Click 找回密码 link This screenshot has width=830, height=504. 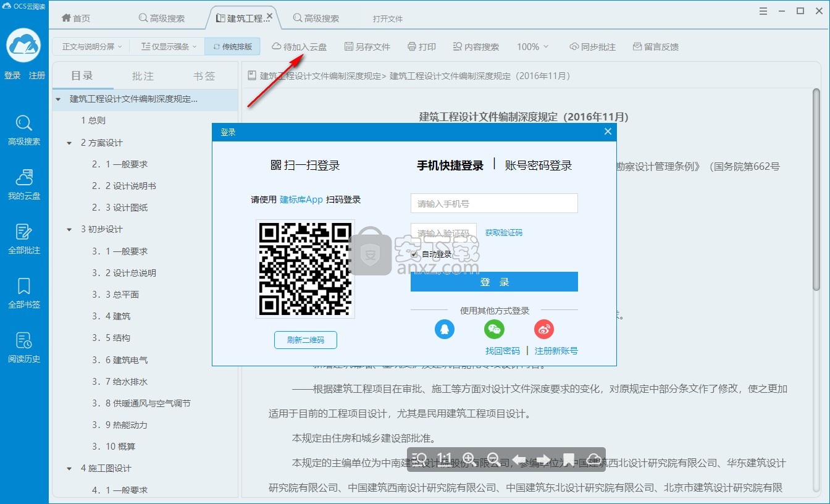point(503,350)
